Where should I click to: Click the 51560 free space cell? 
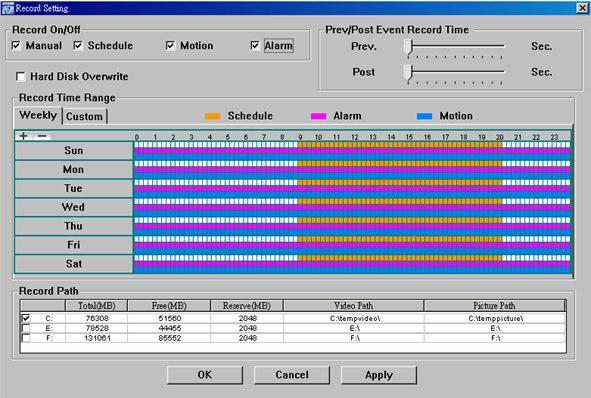[x=170, y=318]
